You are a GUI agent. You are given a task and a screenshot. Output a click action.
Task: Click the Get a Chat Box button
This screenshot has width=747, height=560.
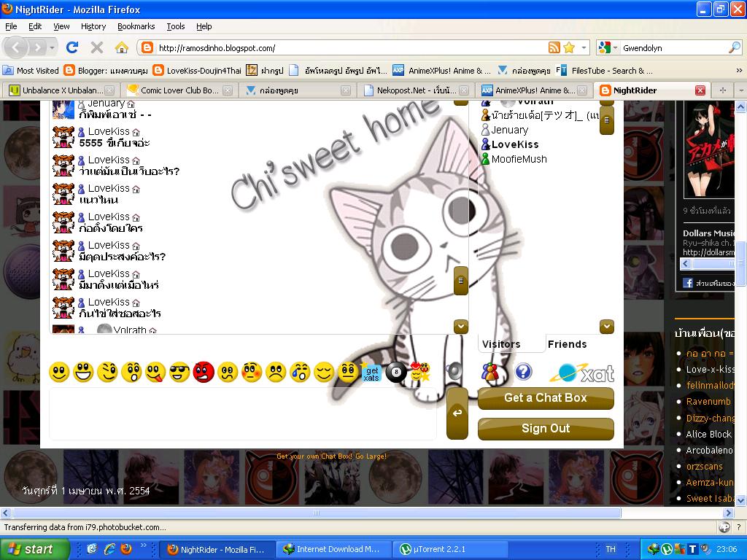coord(546,398)
